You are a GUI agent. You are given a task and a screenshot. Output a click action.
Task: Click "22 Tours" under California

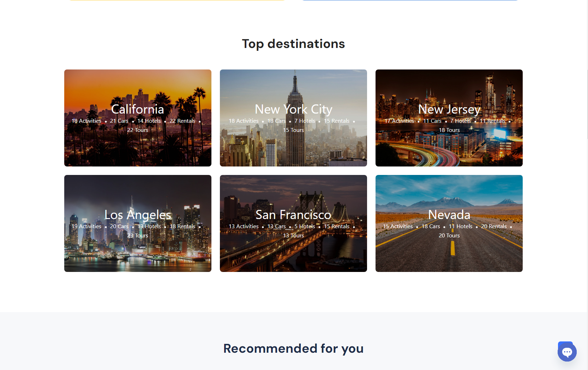(x=138, y=130)
